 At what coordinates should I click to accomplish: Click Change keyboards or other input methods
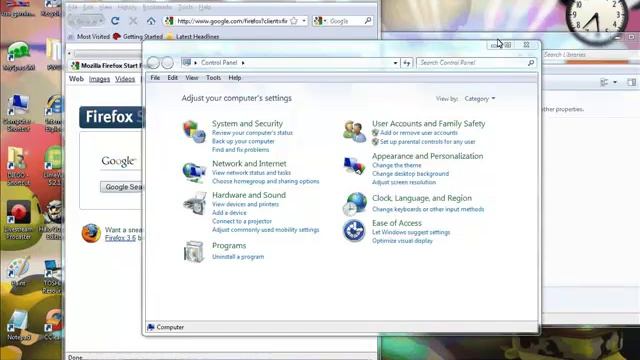pyautogui.click(x=428, y=209)
